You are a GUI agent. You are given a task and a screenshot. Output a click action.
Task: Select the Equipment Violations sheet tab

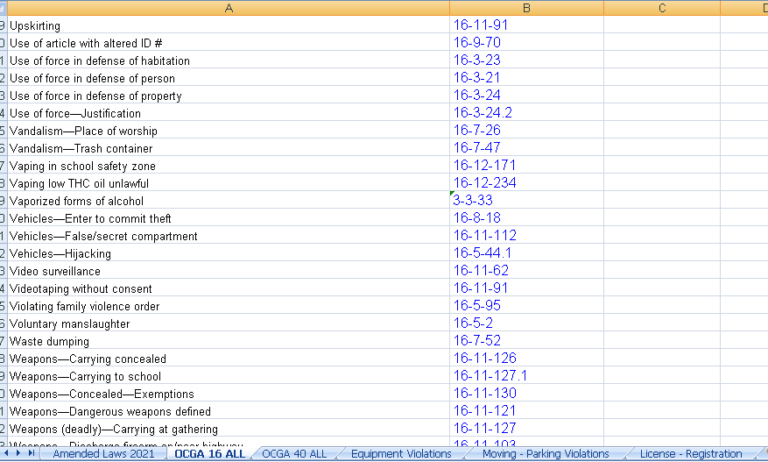pyautogui.click(x=401, y=454)
